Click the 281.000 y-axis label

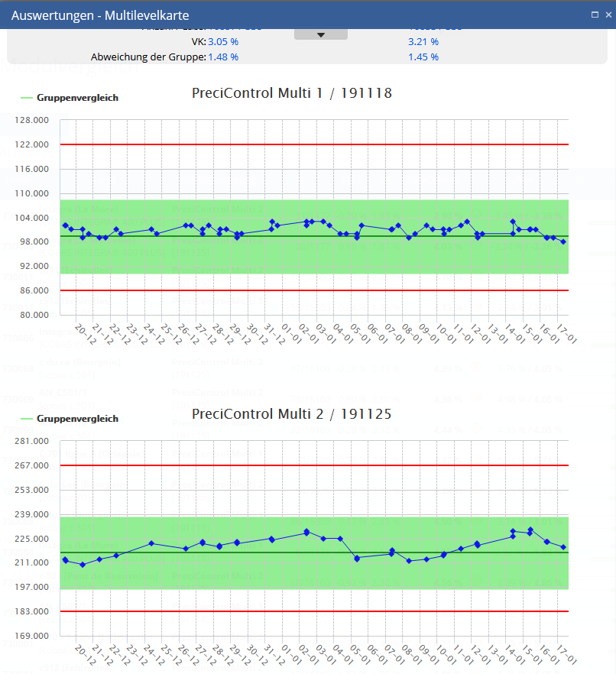coord(32,441)
